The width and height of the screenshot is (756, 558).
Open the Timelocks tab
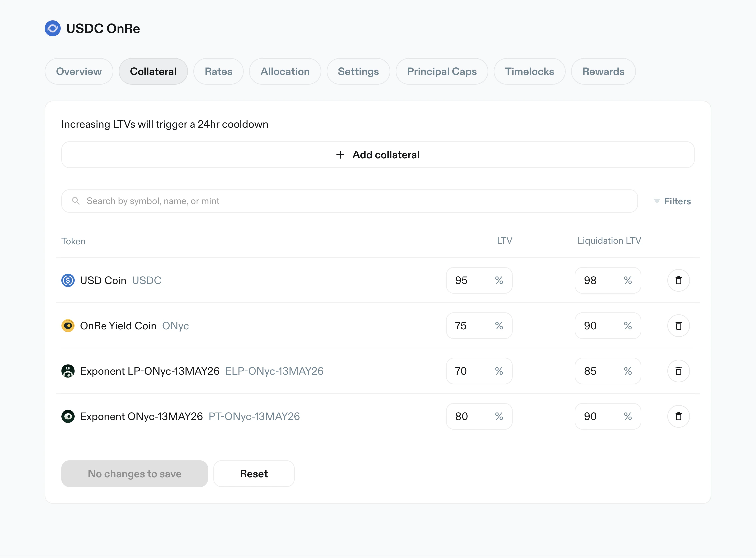529,72
